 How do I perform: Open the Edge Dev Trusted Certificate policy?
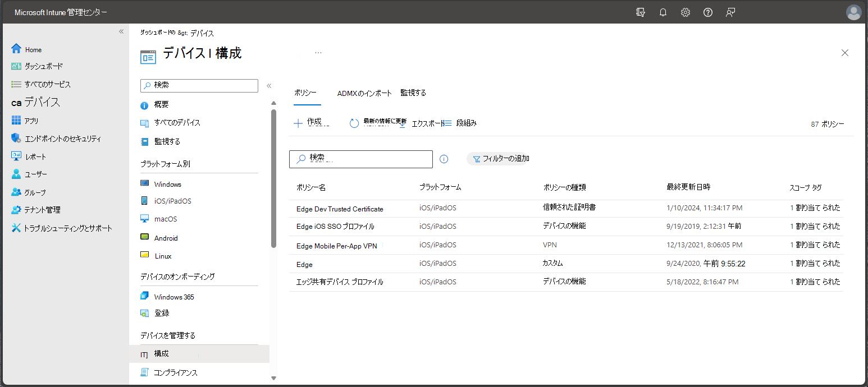340,209
